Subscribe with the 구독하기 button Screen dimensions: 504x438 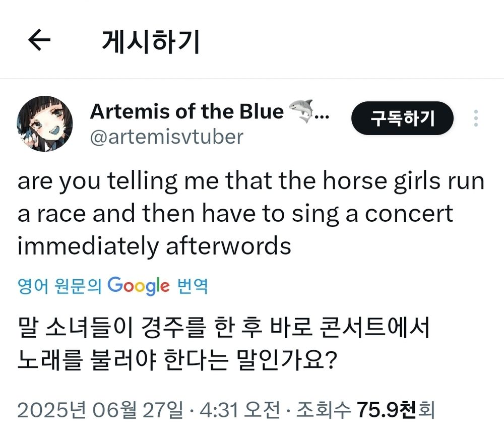(x=402, y=118)
